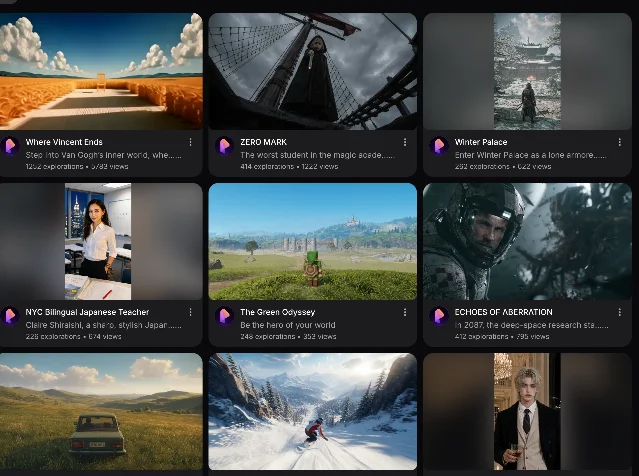Screen dimensions: 639x476
Task: Click the creator avatar beside Where Vincent Ends
Action: pos(10,146)
